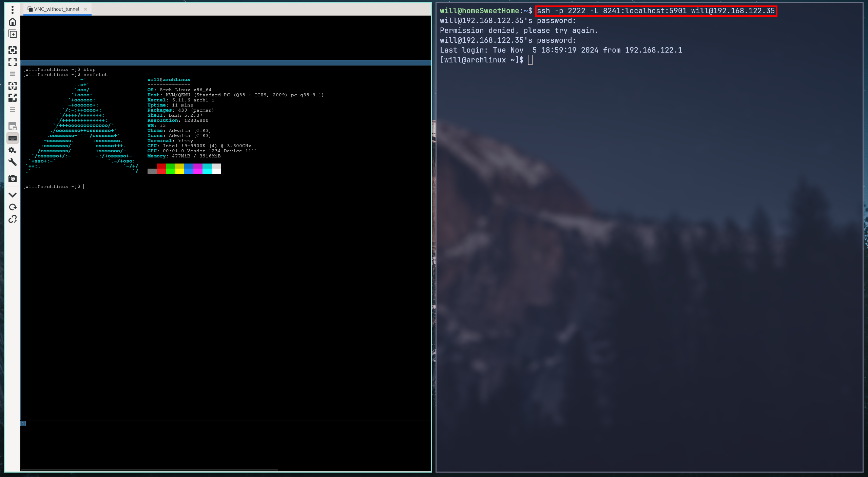Image resolution: width=868 pixels, height=477 pixels.
Task: Open Remmina connection preferences gear
Action: pos(12,150)
